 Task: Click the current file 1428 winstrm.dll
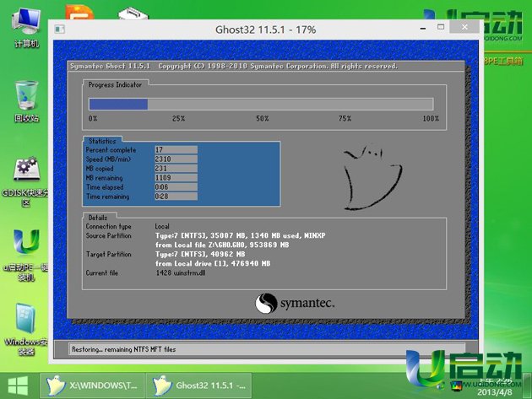coord(181,273)
